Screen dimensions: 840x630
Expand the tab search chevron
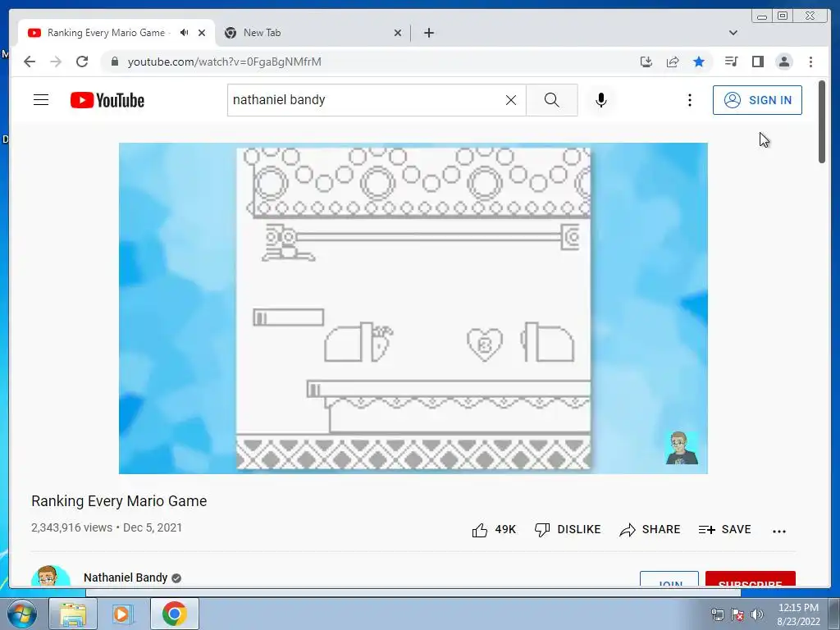[733, 33]
